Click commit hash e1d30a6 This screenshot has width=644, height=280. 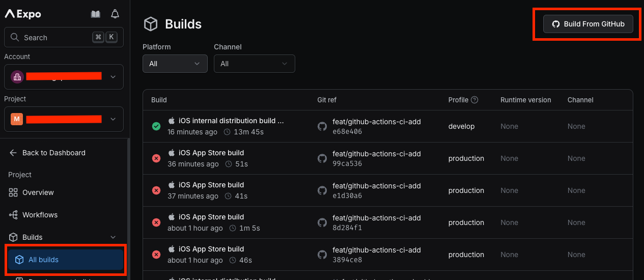[x=347, y=195]
